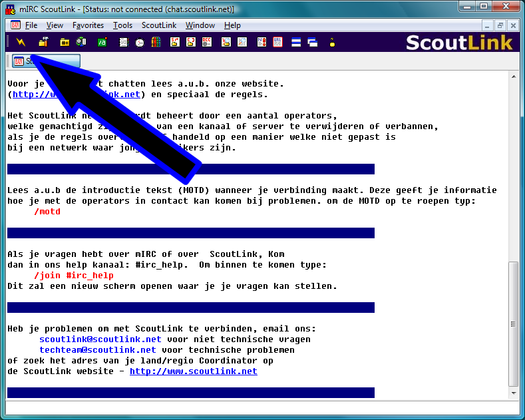The width and height of the screenshot is (525, 420).
Task: Open the Favorites menu
Action: pyautogui.click(x=88, y=25)
